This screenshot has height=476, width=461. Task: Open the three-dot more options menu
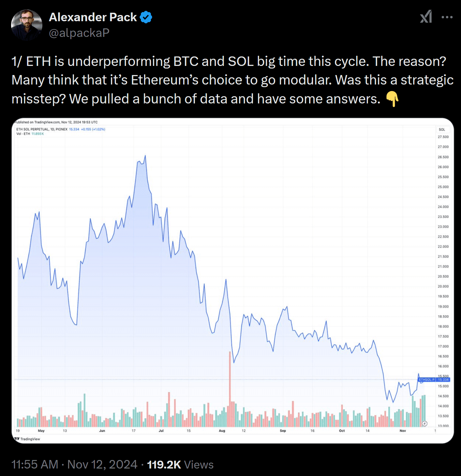click(447, 17)
